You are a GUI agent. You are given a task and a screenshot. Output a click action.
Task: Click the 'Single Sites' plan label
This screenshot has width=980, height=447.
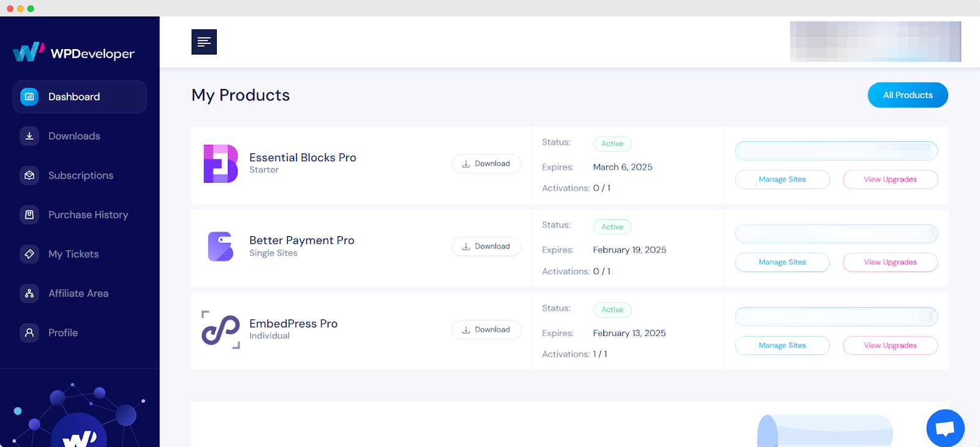273,253
